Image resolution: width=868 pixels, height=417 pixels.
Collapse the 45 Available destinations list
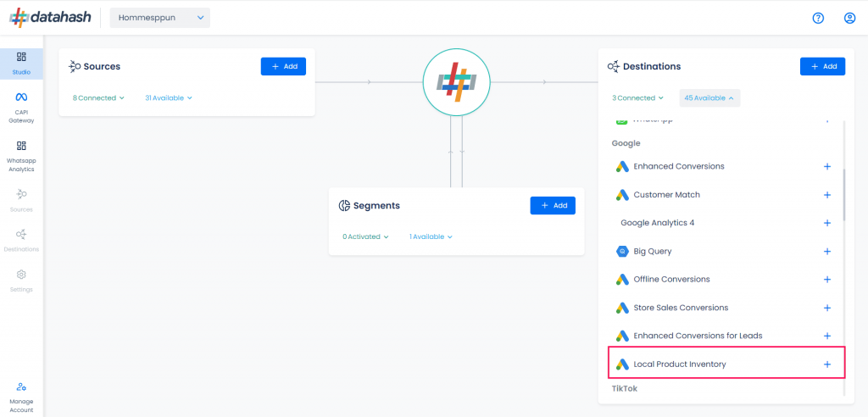pyautogui.click(x=709, y=98)
